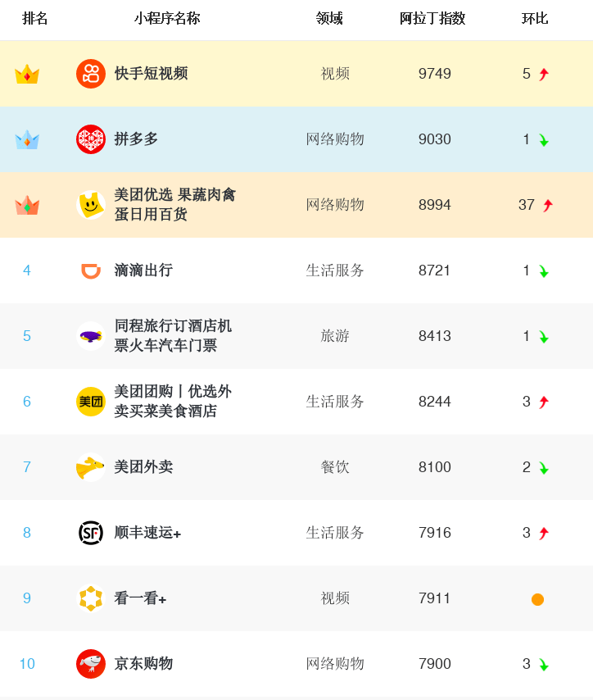Screen dimensions: 593x700
Task: Click the 京东购物 red dog icon
Action: tap(91, 664)
